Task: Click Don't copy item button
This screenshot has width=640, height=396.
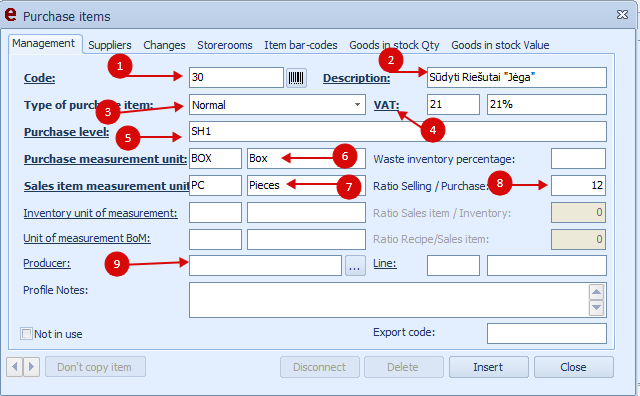Action: tap(95, 367)
